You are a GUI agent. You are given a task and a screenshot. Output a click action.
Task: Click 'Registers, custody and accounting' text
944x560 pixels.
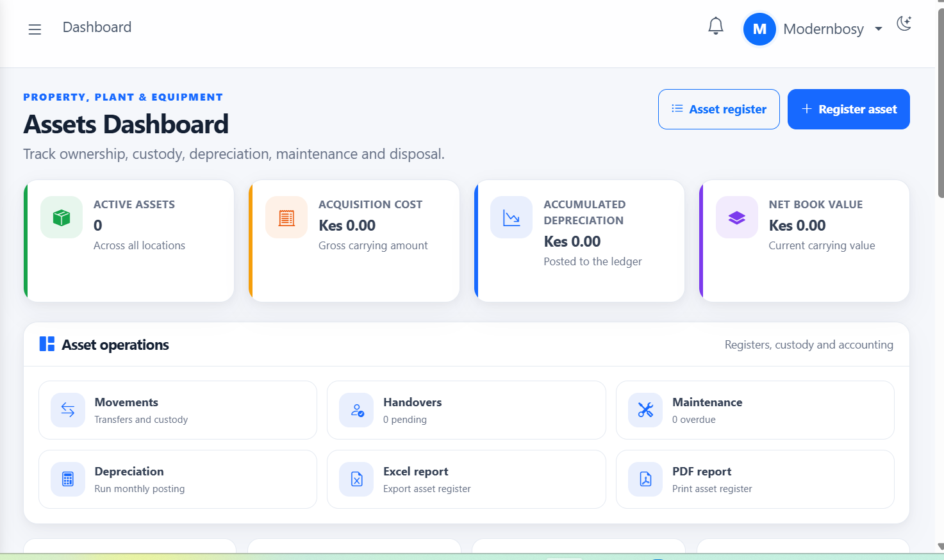[809, 345]
